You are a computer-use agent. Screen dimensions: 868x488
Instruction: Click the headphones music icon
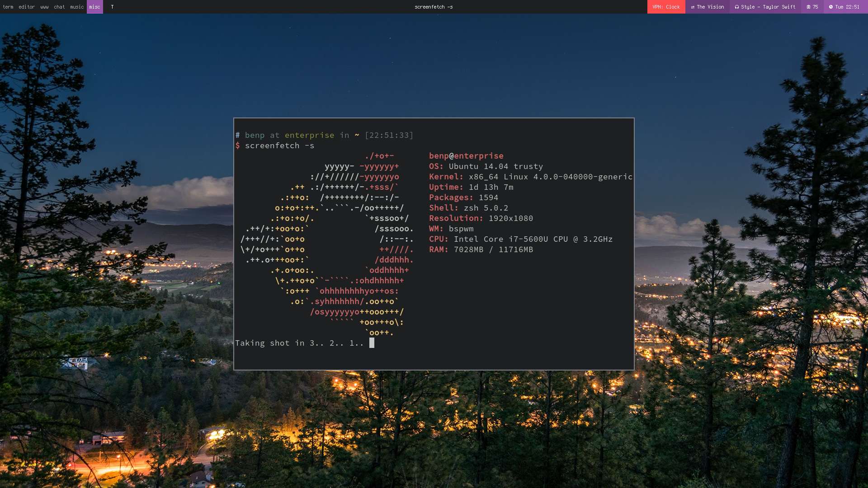click(737, 7)
